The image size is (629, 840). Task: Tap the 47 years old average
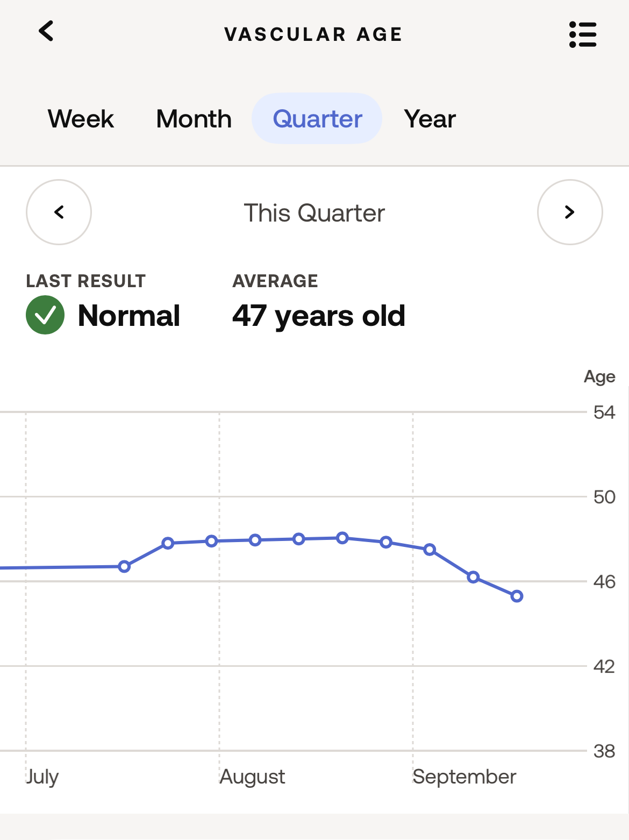point(319,316)
